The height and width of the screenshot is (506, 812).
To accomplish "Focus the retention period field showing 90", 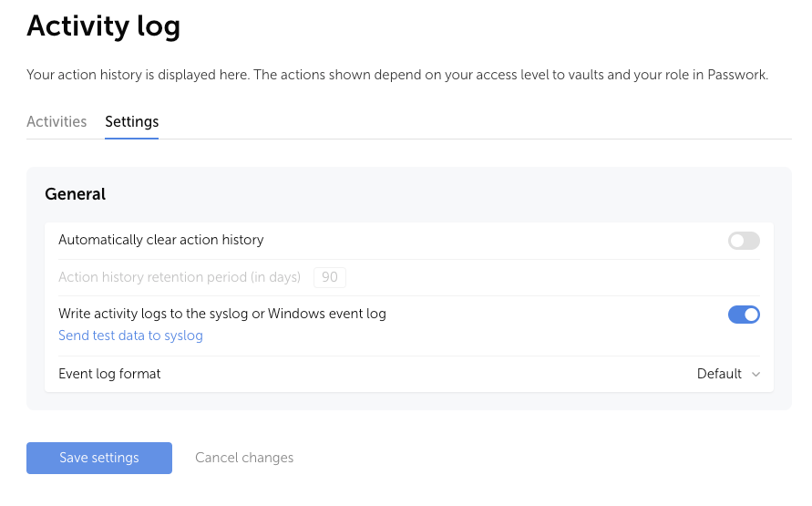I will 329,277.
